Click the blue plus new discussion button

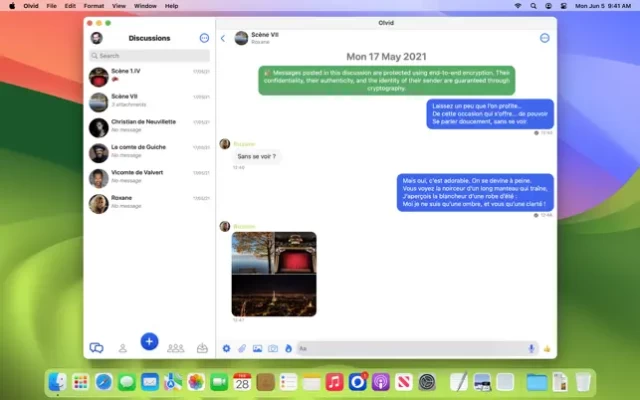(149, 341)
